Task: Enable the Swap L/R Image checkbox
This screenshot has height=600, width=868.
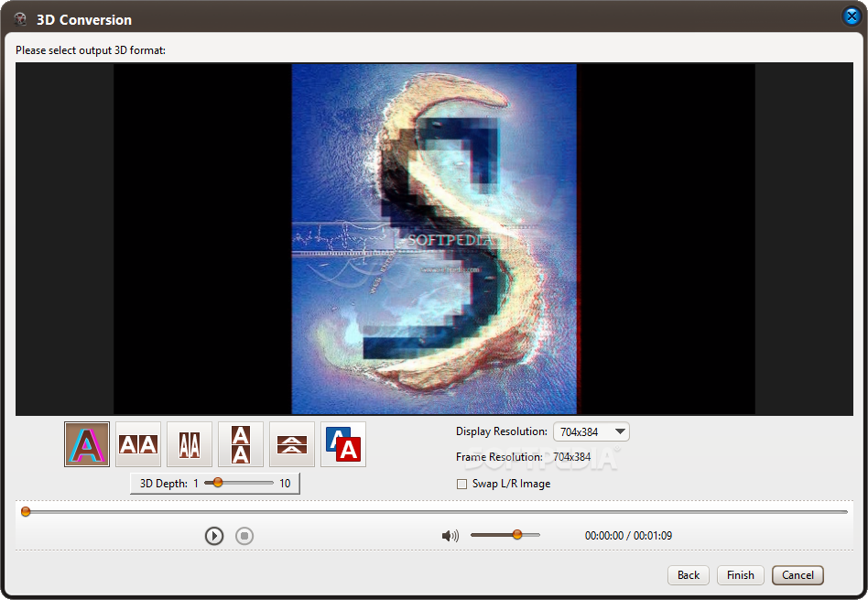Action: coord(461,485)
